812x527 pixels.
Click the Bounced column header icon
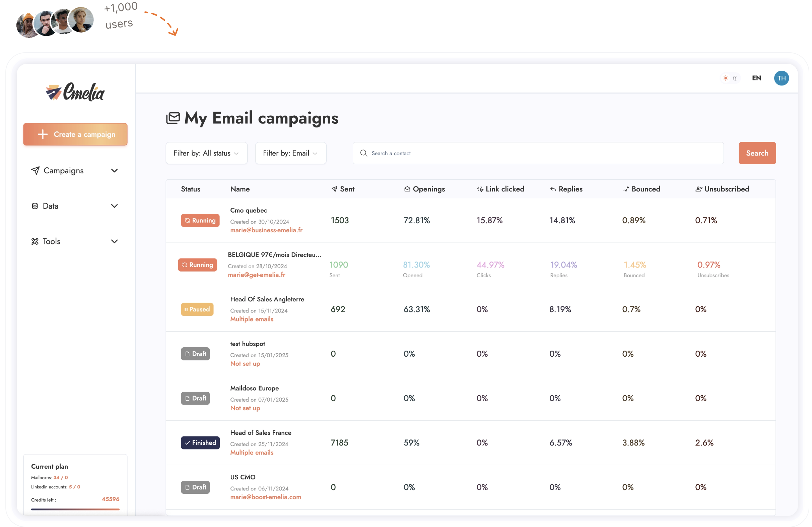tap(626, 189)
